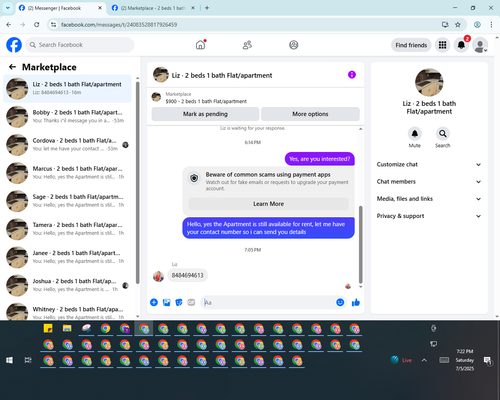Viewport: 500px width, 400px height.
Task: Click the message thread vertical scrollbar
Action: coord(360,244)
